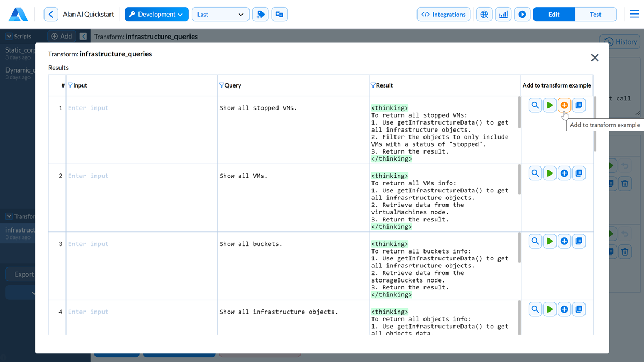Click the play button in top toolbar
This screenshot has height=362, width=644.
[x=522, y=15]
